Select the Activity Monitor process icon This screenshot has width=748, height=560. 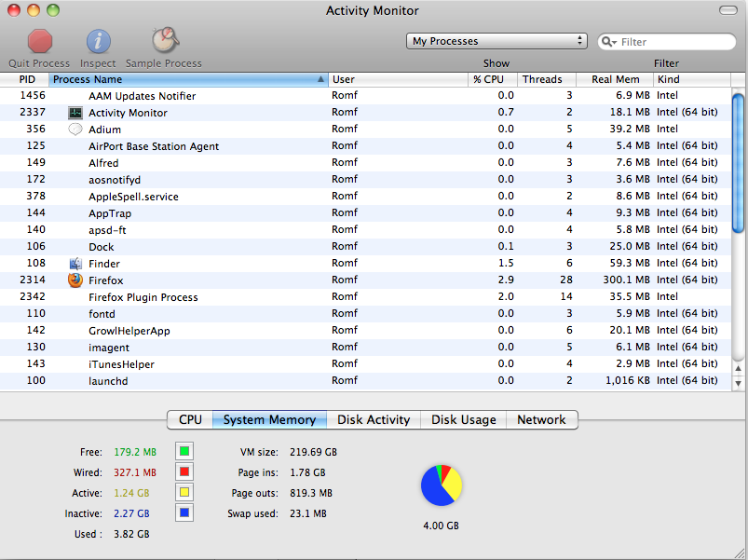[x=75, y=113]
